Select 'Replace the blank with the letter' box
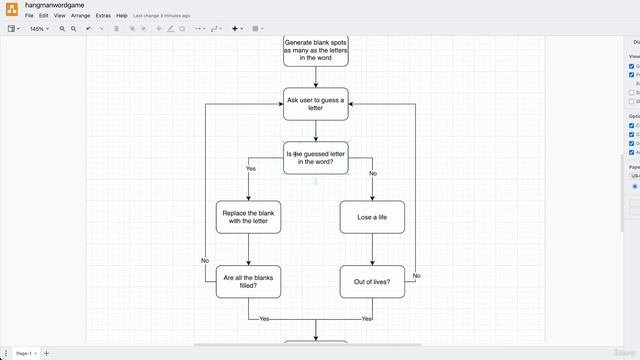Viewport: 640px width, 360px height. [248, 217]
